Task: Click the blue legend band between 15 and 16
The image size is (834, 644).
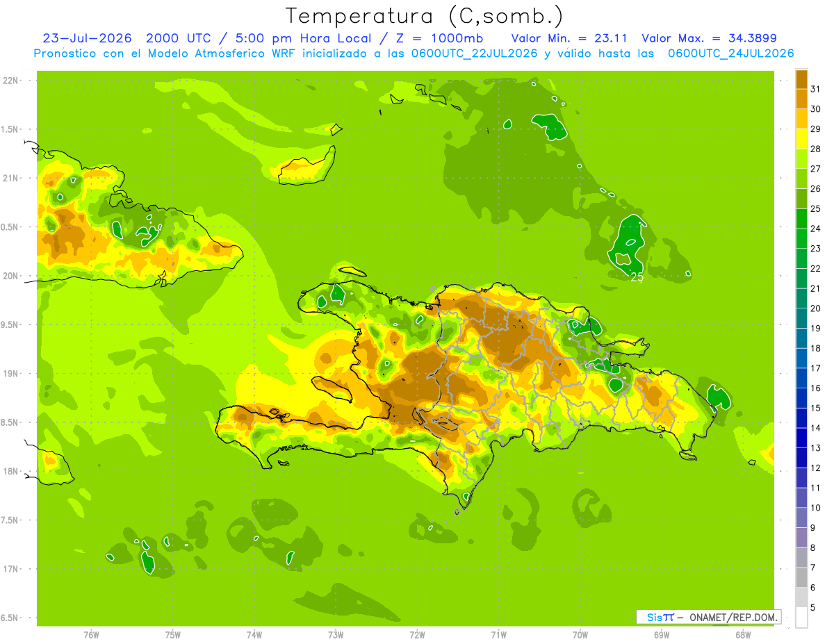Action: [801, 398]
